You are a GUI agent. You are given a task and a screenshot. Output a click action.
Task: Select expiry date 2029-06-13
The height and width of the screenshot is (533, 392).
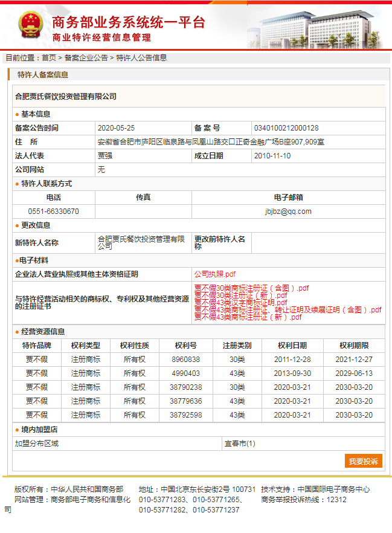point(354,373)
